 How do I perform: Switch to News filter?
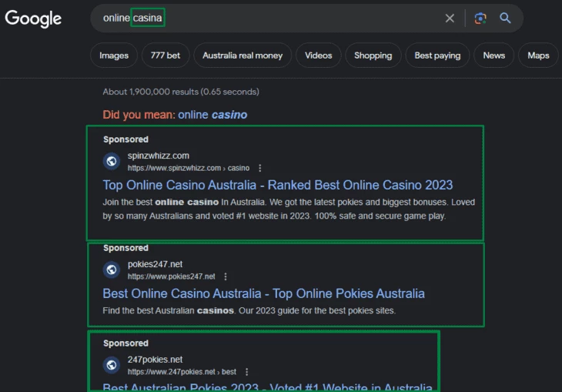[494, 55]
